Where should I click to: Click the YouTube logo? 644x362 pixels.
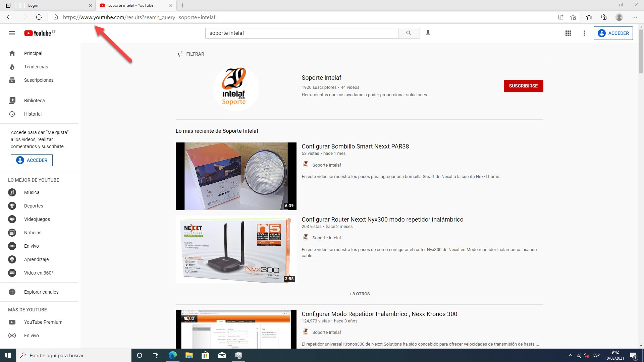click(x=38, y=33)
